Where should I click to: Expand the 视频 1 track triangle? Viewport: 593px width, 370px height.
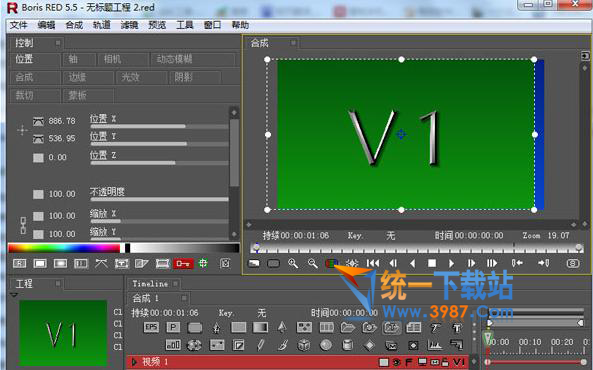coord(134,362)
